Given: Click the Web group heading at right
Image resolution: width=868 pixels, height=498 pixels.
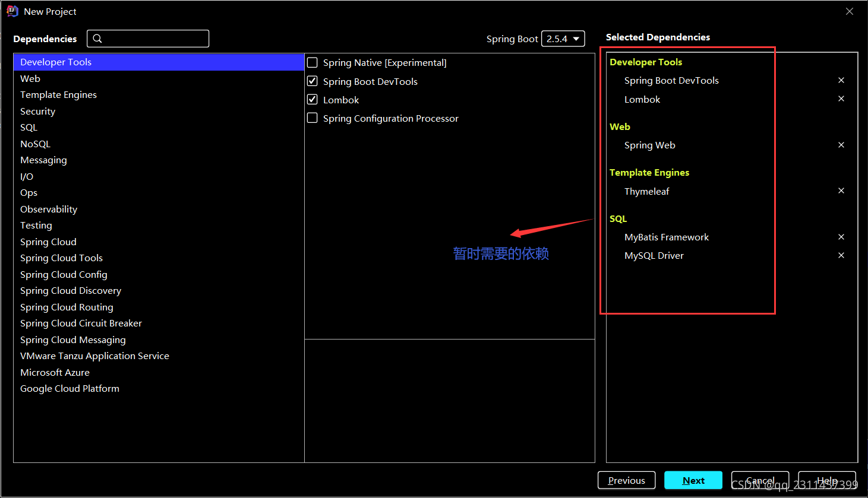Looking at the screenshot, I should click(x=620, y=127).
